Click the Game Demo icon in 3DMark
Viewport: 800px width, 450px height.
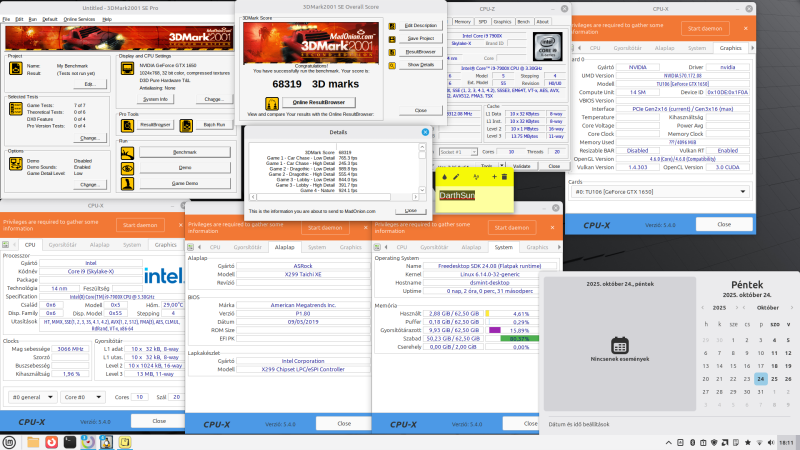[127, 183]
